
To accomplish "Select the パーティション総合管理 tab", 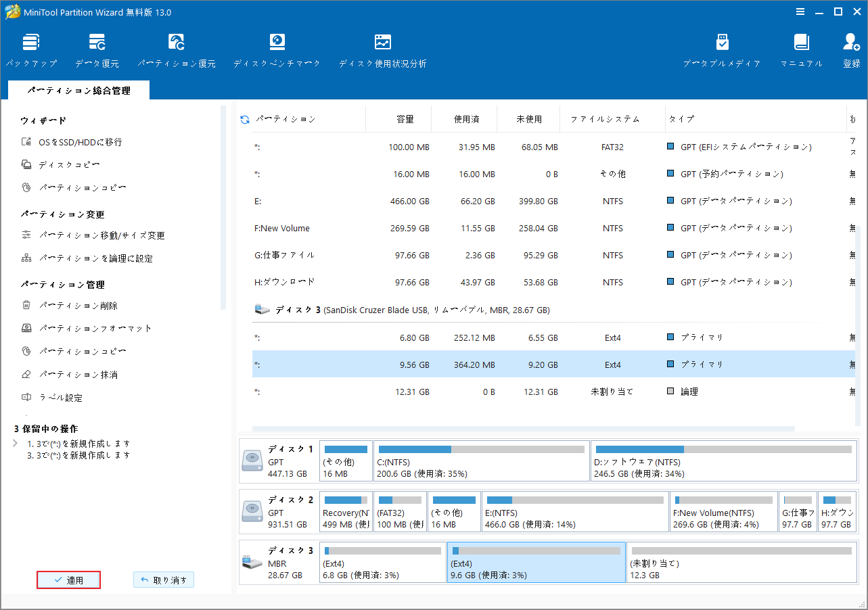I will pyautogui.click(x=78, y=89).
